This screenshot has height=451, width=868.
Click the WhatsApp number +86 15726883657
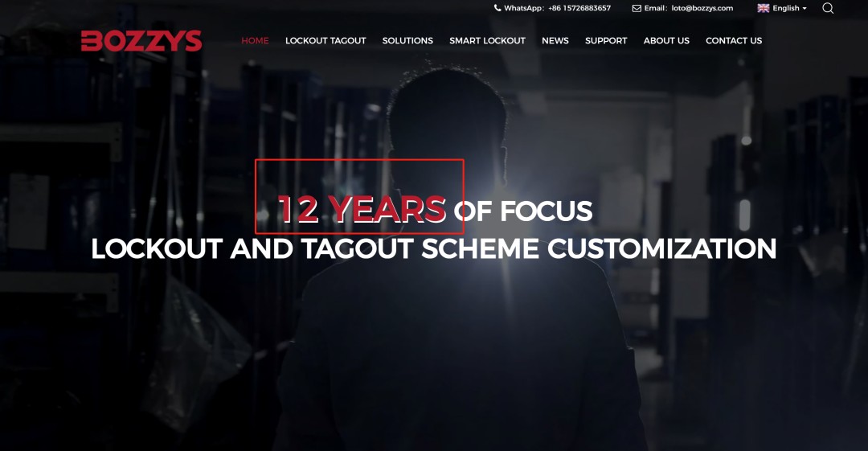[579, 8]
